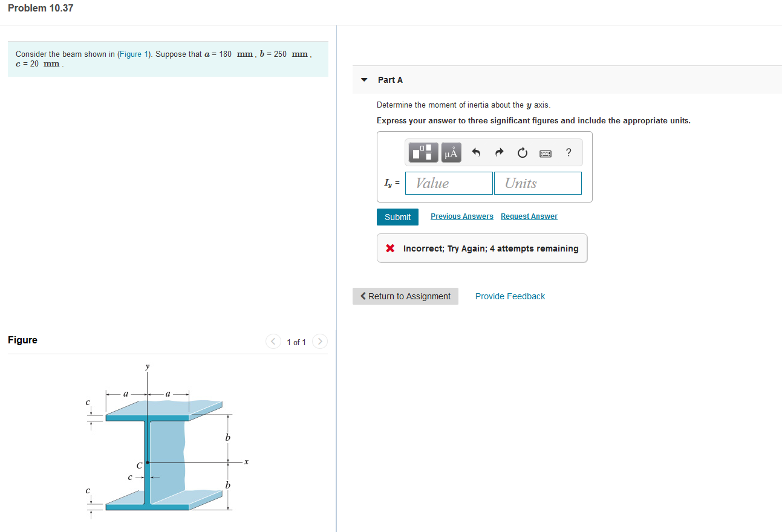Select the Problem 10.37 title
Image resolution: width=782 pixels, height=532 pixels.
tap(41, 8)
